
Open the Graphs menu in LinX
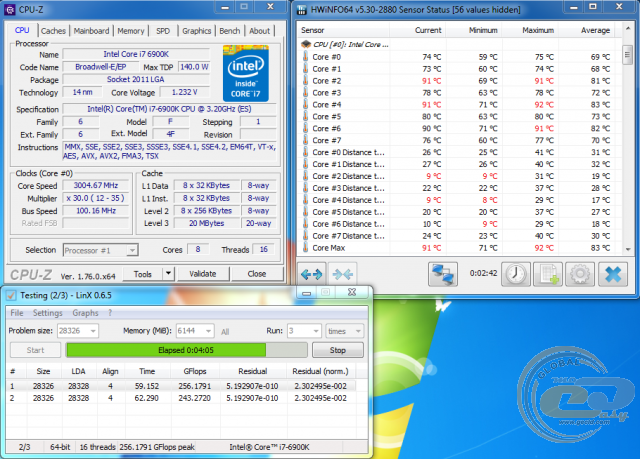coord(85,313)
